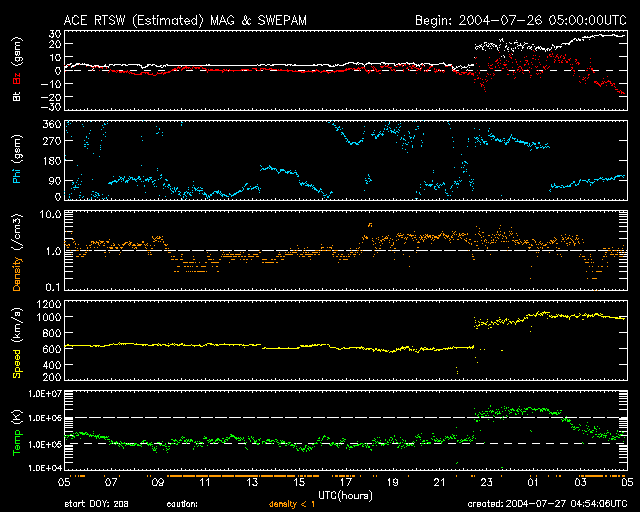This screenshot has width=640, height=512.
Task: Click the '1.0E+04' tick on Temp axis
Action: pyautogui.click(x=45, y=467)
